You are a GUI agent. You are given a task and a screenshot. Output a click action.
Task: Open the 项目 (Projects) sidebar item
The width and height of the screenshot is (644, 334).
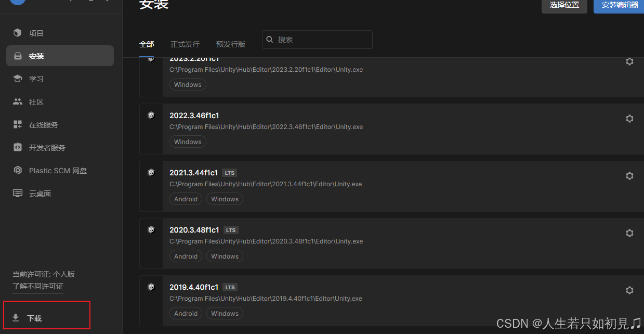60,33
